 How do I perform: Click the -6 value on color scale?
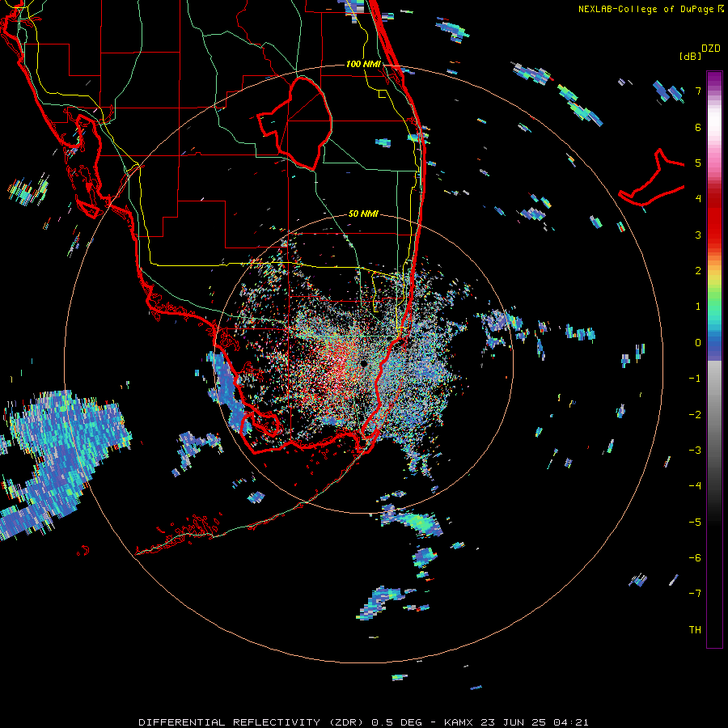pos(695,558)
